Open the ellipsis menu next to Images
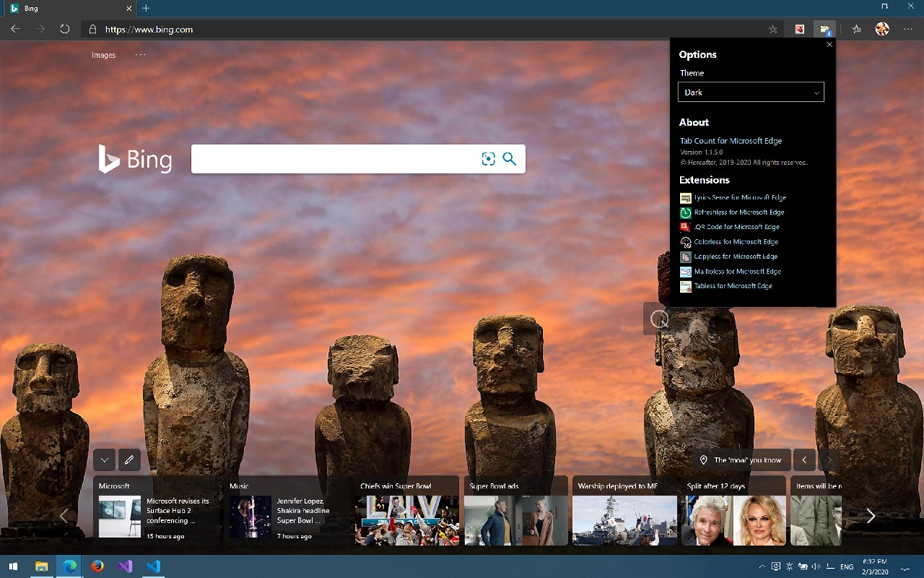This screenshot has height=578, width=924. click(140, 55)
